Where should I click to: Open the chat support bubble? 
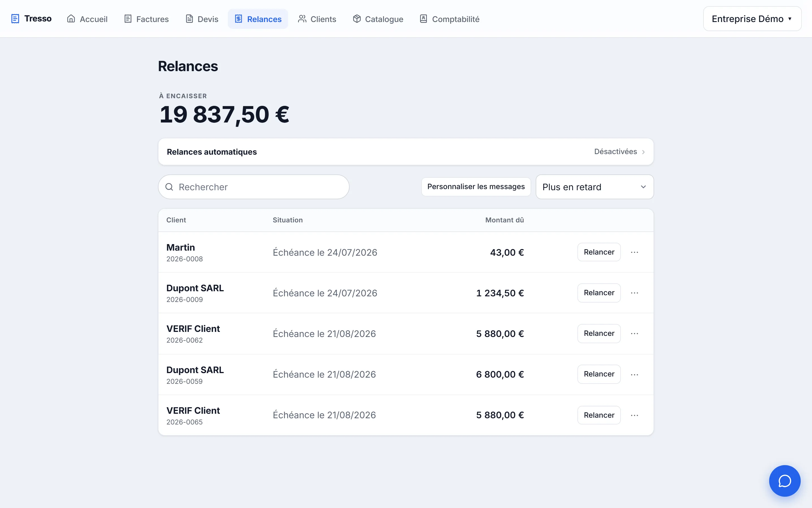785,481
